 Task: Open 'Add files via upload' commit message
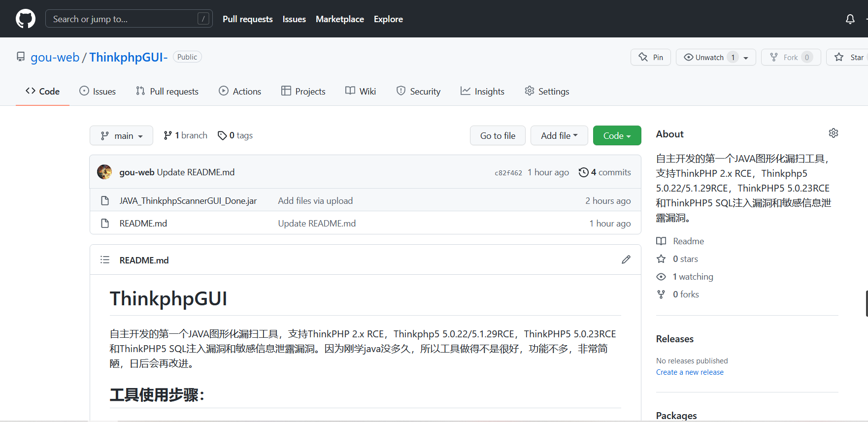pos(315,200)
